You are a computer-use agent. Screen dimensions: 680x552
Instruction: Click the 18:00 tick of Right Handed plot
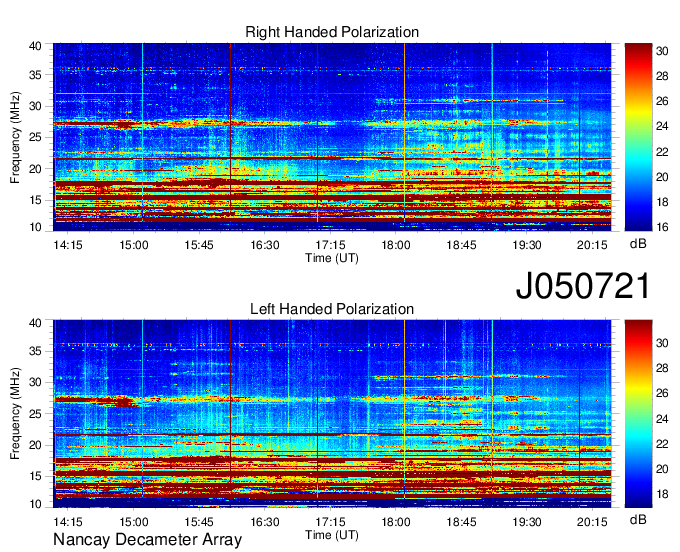pos(396,245)
